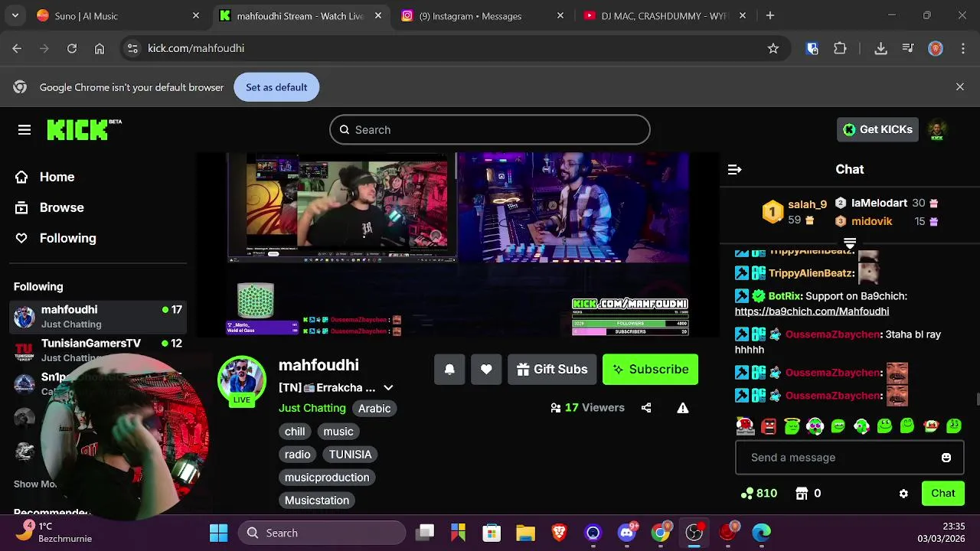980x551 pixels.
Task: Bookmark this page with the star
Action: (x=773, y=48)
